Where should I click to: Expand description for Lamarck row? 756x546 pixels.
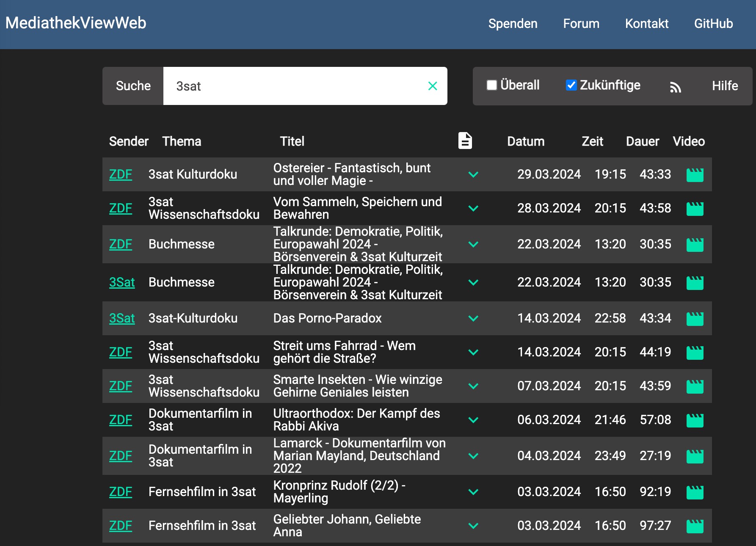[x=473, y=456]
